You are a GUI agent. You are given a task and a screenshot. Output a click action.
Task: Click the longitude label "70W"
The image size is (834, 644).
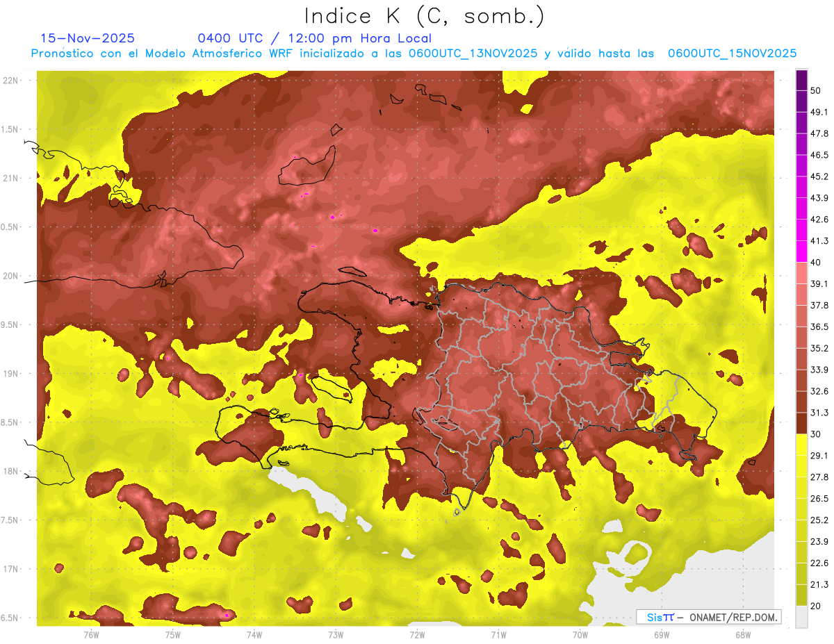[580, 635]
